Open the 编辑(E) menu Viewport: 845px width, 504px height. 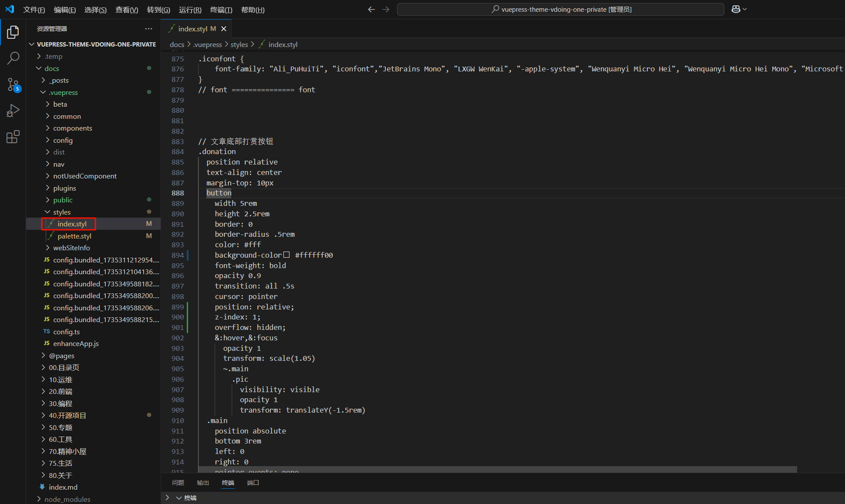65,10
